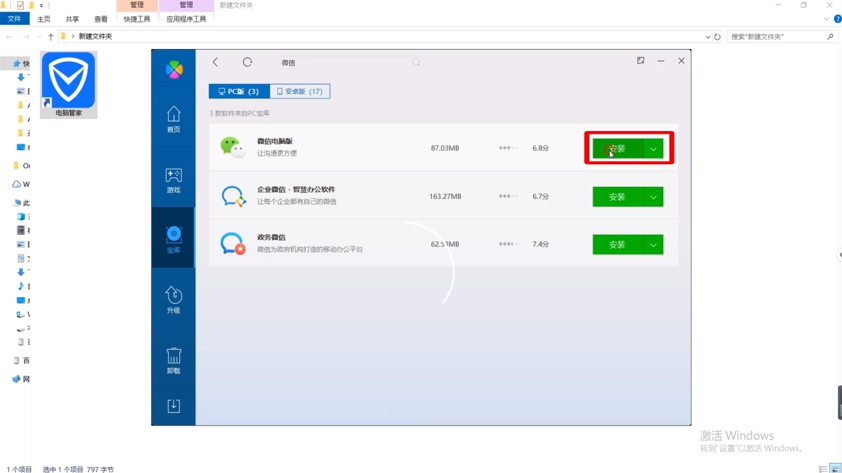Screen dimensions: 842x473
Task: Click the 163.27MB size value
Action: (x=445, y=197)
